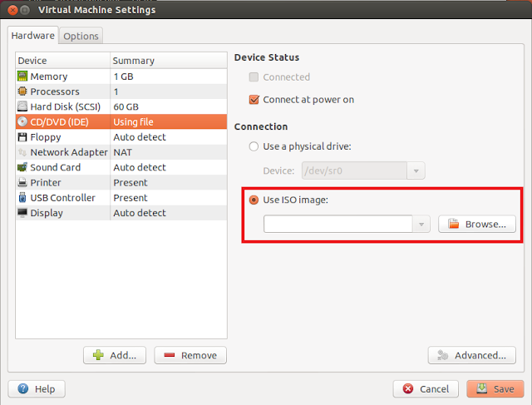Select Use ISO image radio button

[x=254, y=200]
